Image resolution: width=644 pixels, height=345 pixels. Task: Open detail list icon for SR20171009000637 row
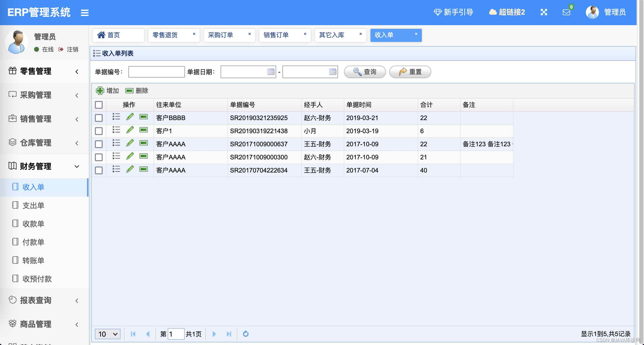click(x=116, y=143)
